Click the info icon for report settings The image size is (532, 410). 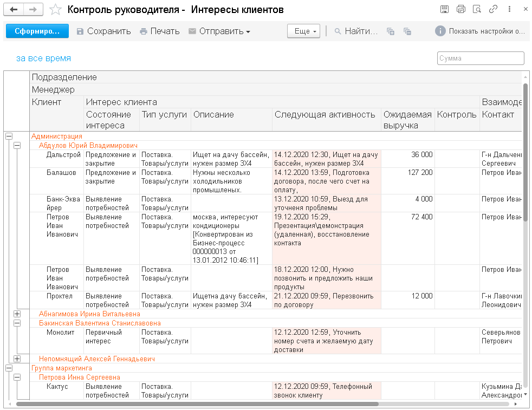[x=440, y=31]
